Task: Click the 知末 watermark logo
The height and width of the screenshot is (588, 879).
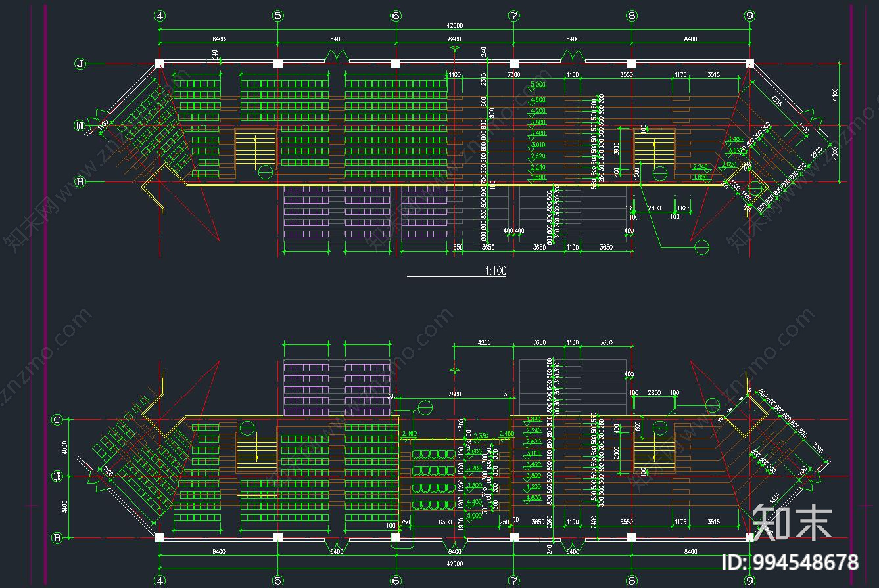Action: (792, 523)
